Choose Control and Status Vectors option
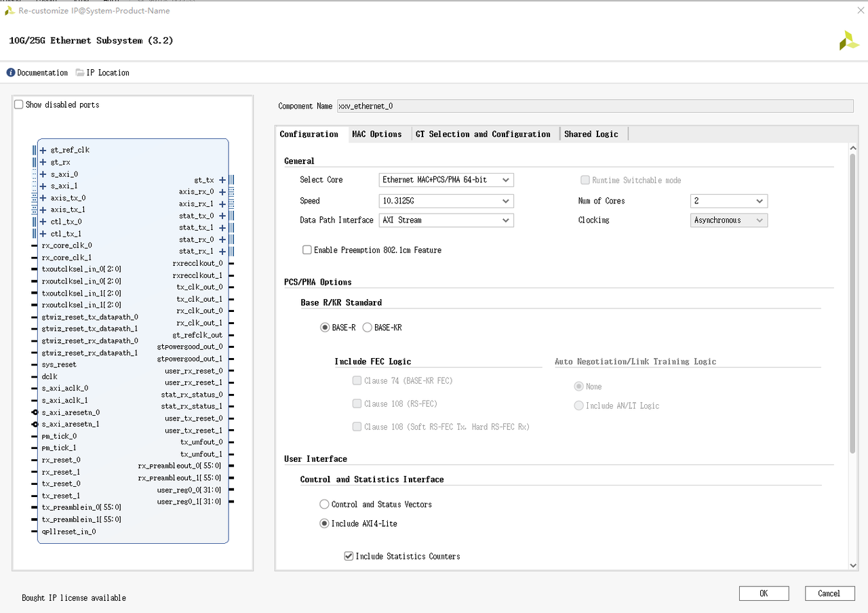Viewport: 868px width, 613px height. (x=324, y=505)
